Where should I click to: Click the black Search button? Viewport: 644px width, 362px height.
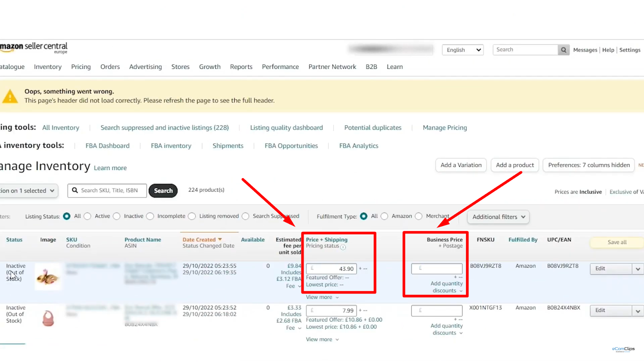point(163,191)
